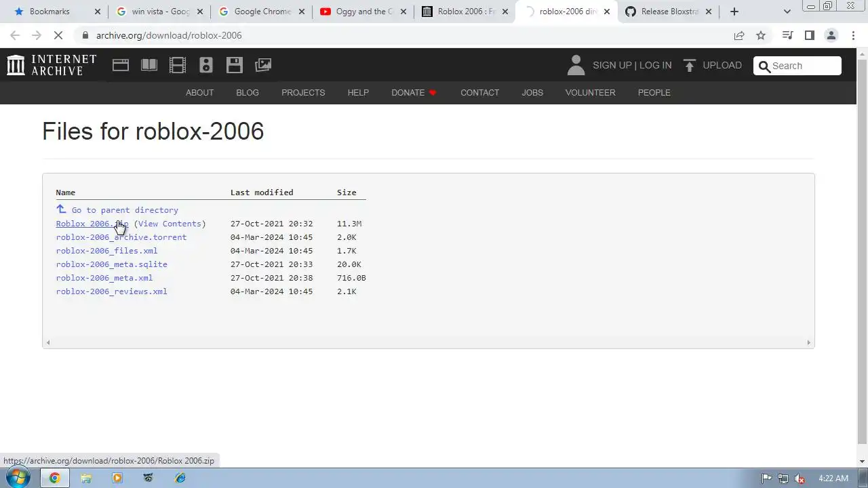Open the Windows Start orb
This screenshot has height=488, width=868.
[x=18, y=477]
